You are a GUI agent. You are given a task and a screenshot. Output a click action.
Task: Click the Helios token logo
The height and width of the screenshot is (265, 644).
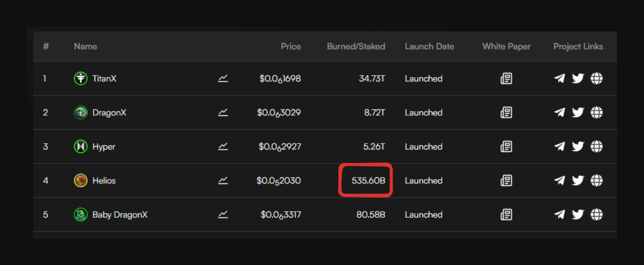point(80,180)
